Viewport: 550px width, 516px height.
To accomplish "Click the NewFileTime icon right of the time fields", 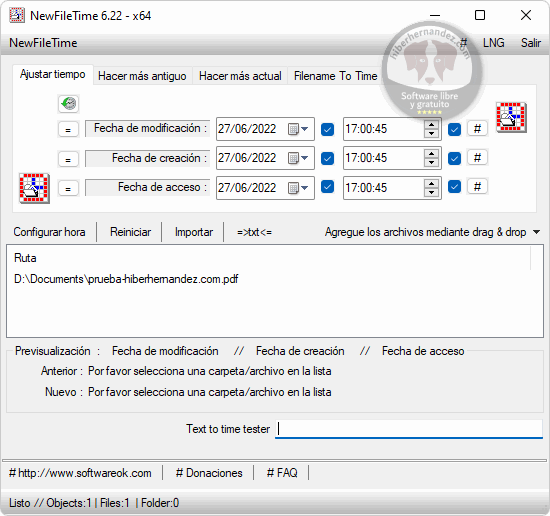I will (x=511, y=117).
